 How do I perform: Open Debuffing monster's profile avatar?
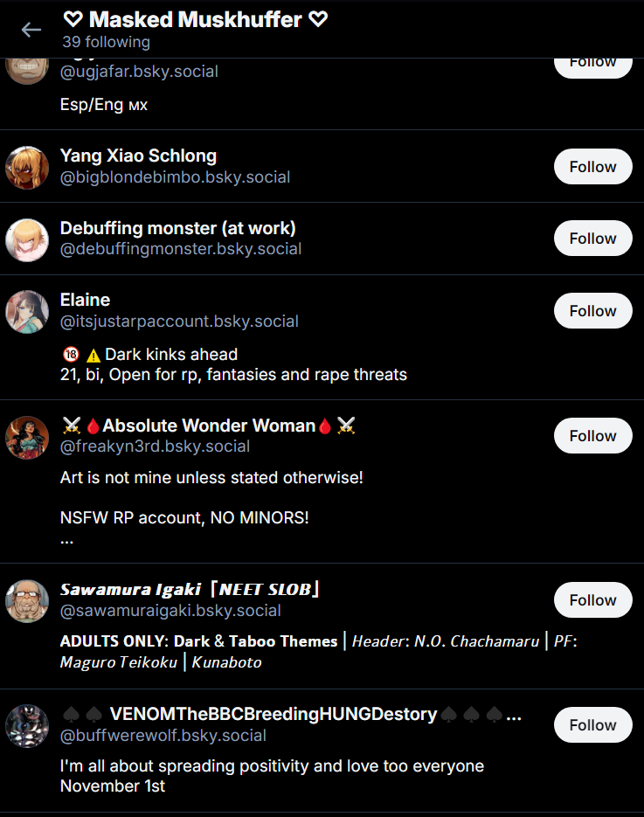27,240
